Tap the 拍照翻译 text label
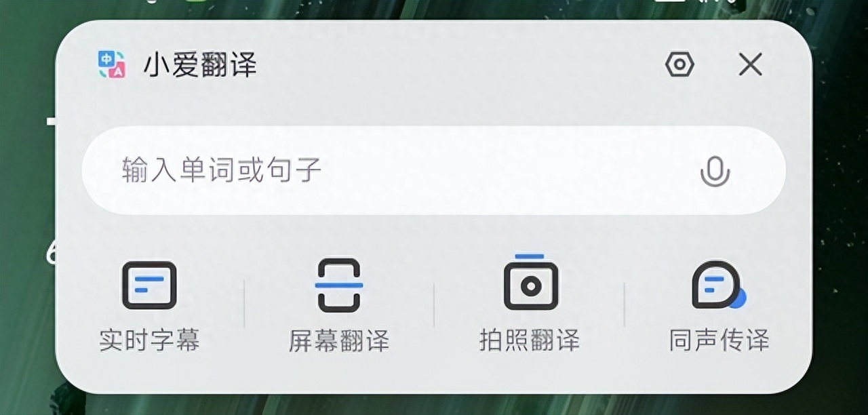The height and width of the screenshot is (415, 868). click(530, 340)
